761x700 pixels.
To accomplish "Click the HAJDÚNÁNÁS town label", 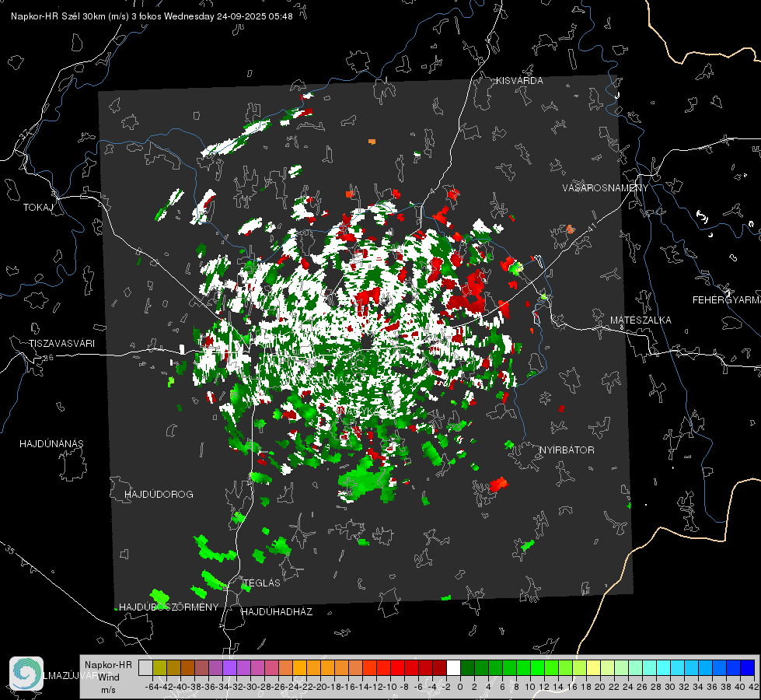I will [51, 444].
